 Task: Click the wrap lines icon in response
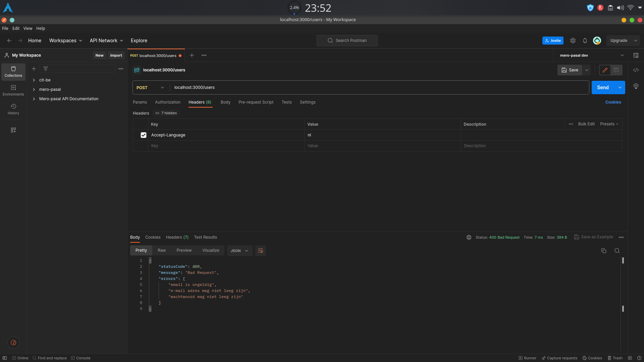[260, 251]
